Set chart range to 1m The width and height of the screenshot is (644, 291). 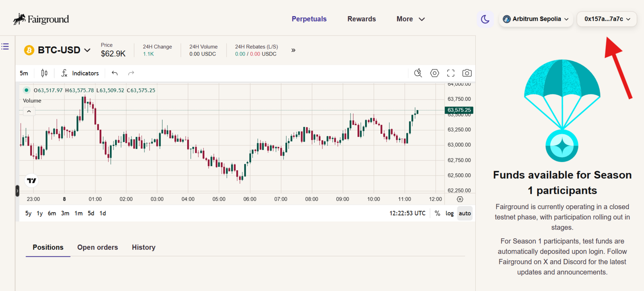(78, 213)
